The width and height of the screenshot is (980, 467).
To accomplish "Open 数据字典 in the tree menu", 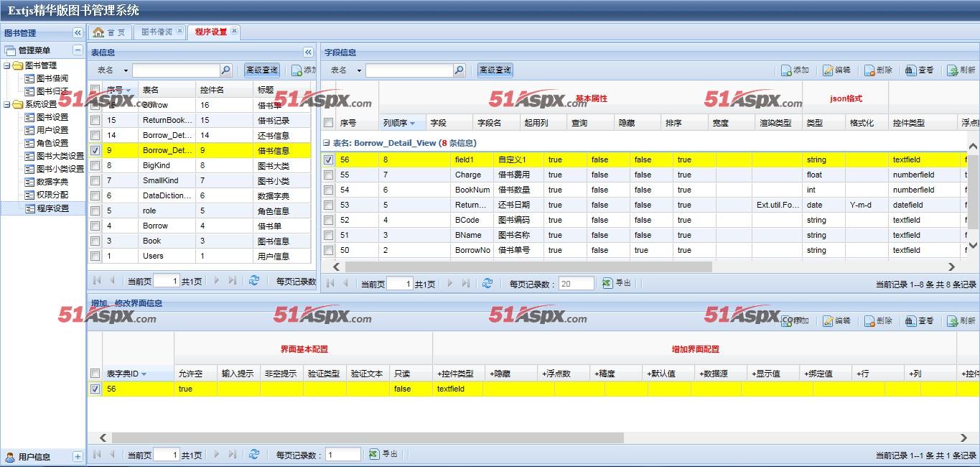I will [x=52, y=182].
